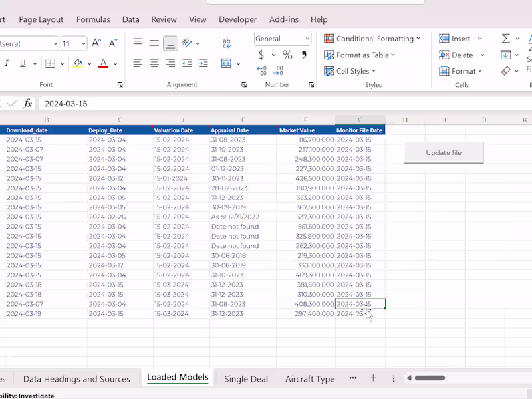Open Alignment settings dialog launcher
This screenshot has width=532, height=399.
(x=244, y=85)
